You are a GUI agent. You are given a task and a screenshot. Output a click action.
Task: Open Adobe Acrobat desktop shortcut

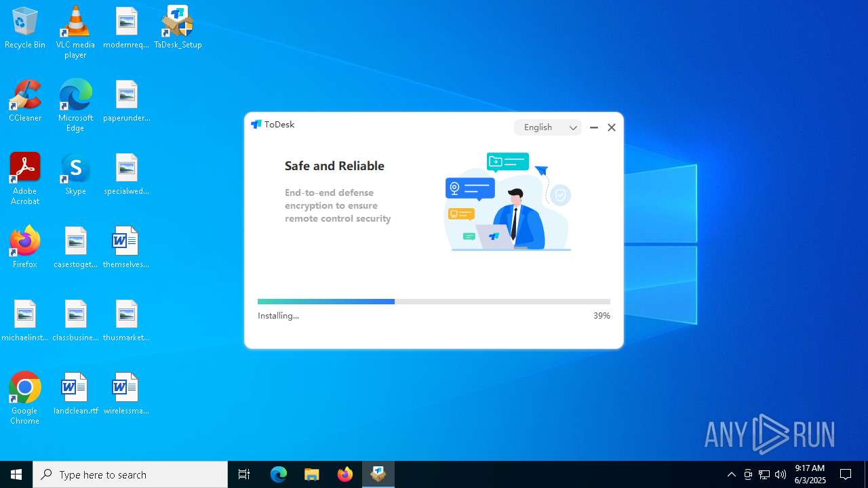click(x=25, y=179)
